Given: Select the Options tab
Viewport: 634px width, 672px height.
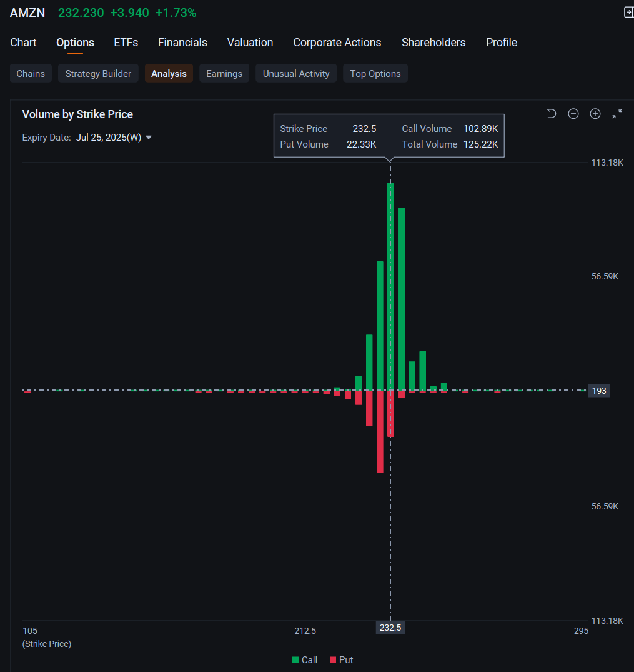Looking at the screenshot, I should [75, 43].
